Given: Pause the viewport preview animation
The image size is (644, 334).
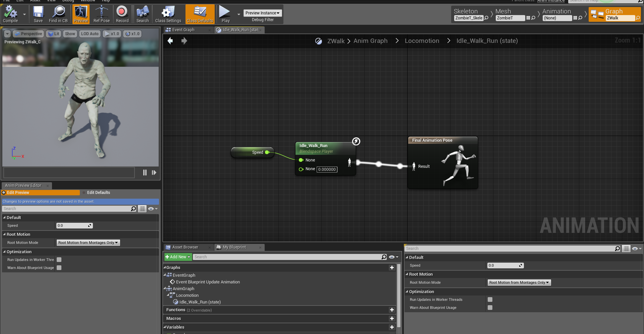Looking at the screenshot, I should click(x=145, y=173).
